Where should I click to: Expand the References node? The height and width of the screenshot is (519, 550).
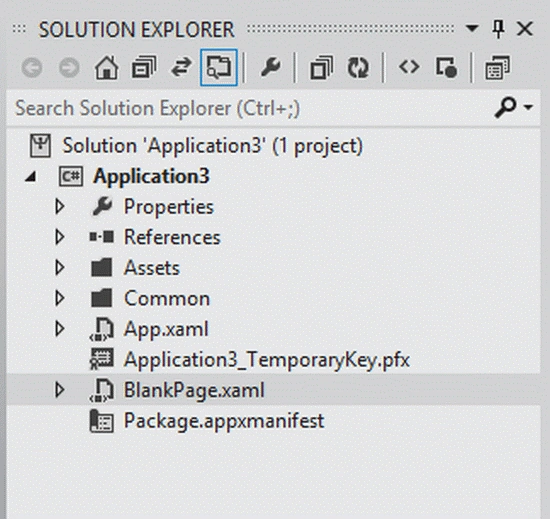pos(60,237)
